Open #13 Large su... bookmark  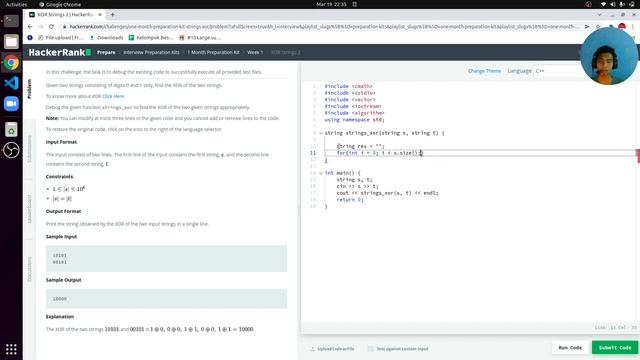pyautogui.click(x=200, y=38)
